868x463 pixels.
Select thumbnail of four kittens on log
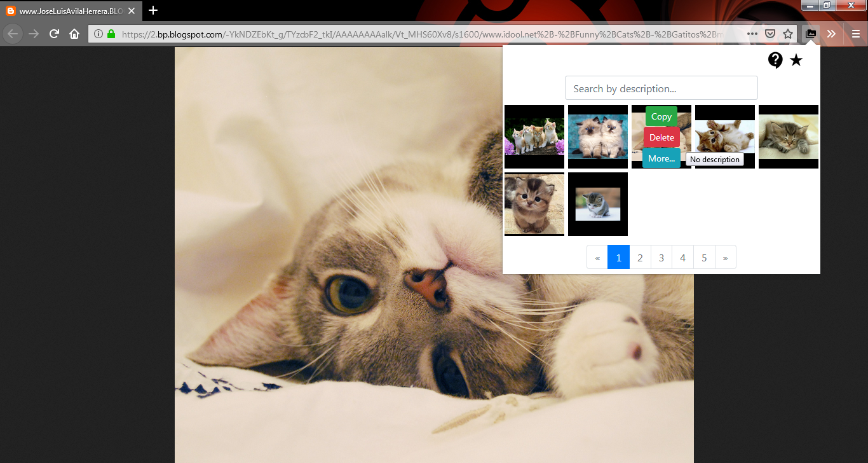coord(534,137)
